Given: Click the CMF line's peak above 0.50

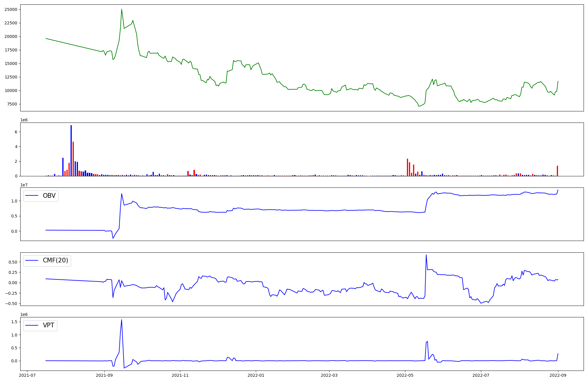Looking at the screenshot, I should click(x=426, y=255).
